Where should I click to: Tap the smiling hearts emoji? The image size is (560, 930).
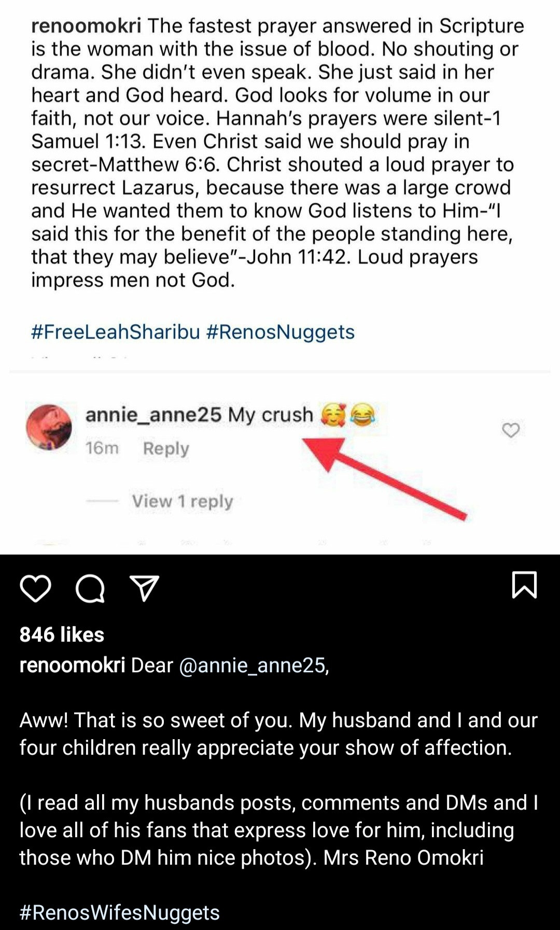coord(333,415)
